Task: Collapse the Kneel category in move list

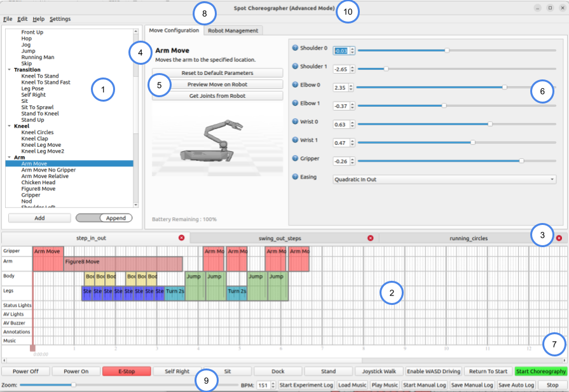Action: tap(9, 126)
